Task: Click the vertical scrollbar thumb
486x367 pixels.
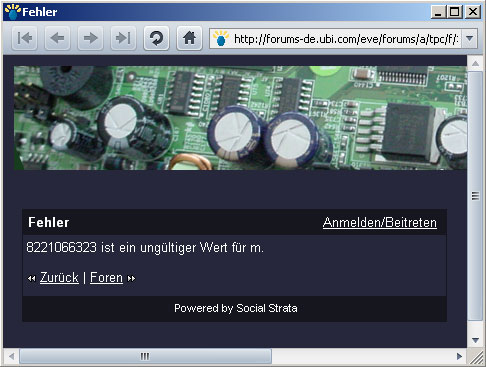Action: pos(475,196)
